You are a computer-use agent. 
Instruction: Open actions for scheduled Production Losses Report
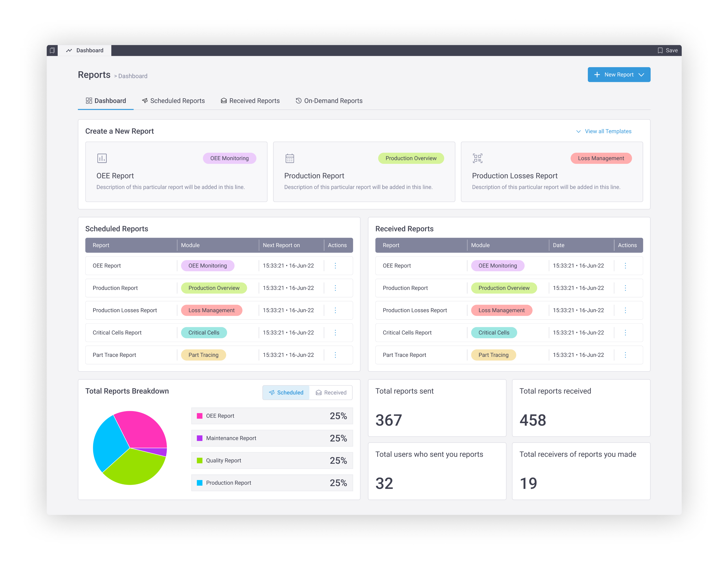pyautogui.click(x=335, y=310)
